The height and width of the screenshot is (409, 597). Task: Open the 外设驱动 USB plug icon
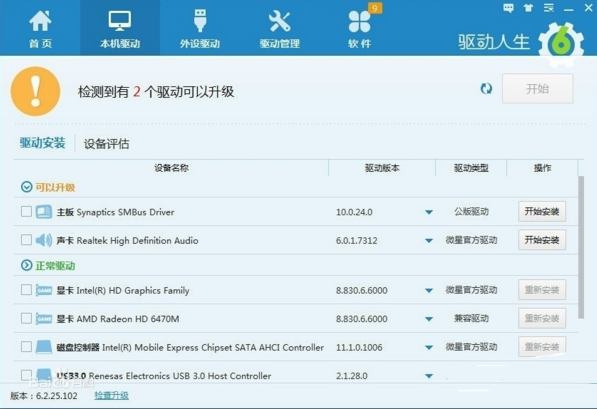pos(200,21)
